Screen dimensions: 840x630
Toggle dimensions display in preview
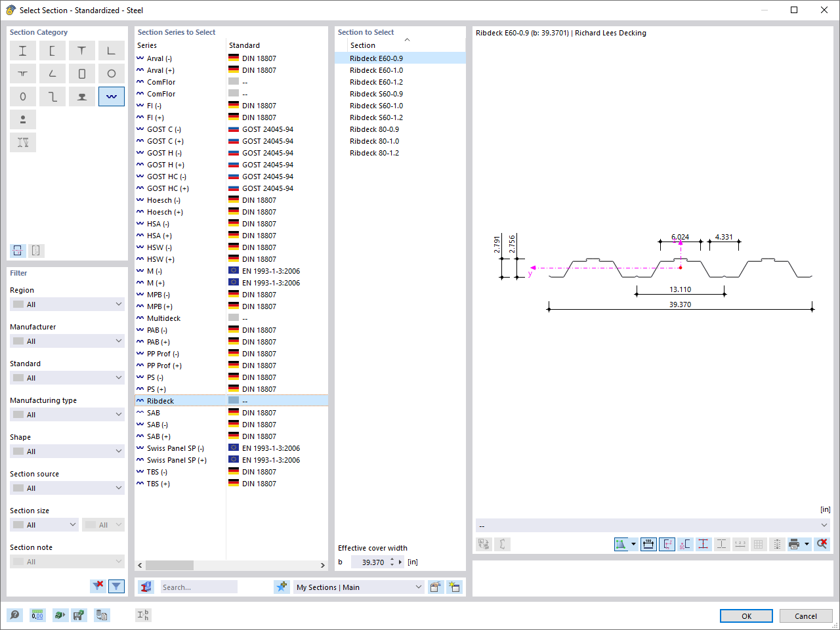648,544
